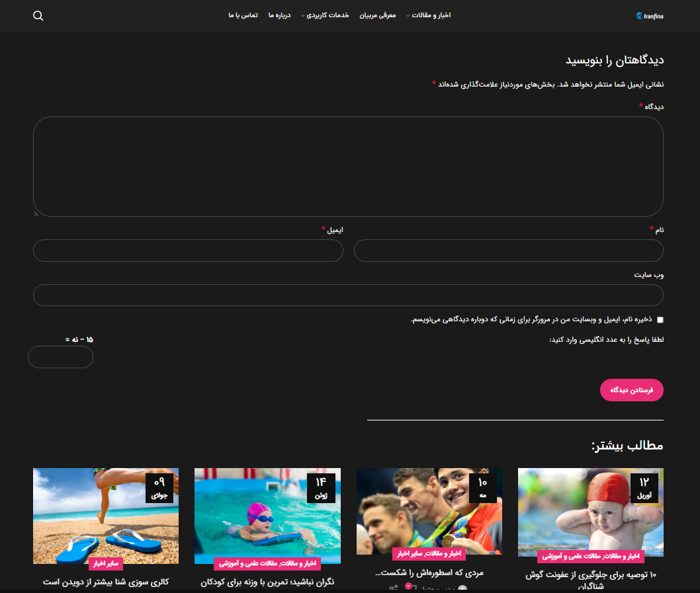Open the Iranfina logo homepage link
The height and width of the screenshot is (593, 700).
649,16
